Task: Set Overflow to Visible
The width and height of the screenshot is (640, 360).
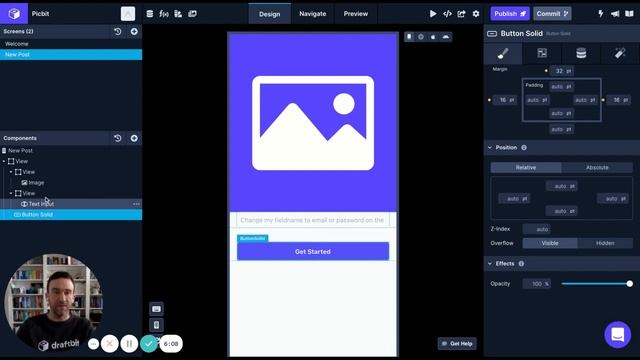Action: 550,243
